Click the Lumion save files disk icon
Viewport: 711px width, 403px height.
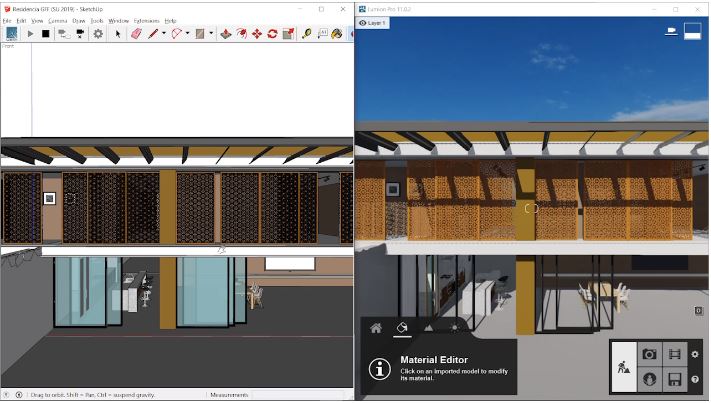pos(675,379)
